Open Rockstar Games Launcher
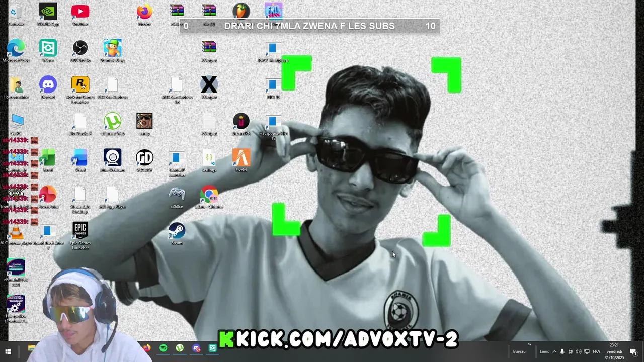 [x=80, y=90]
